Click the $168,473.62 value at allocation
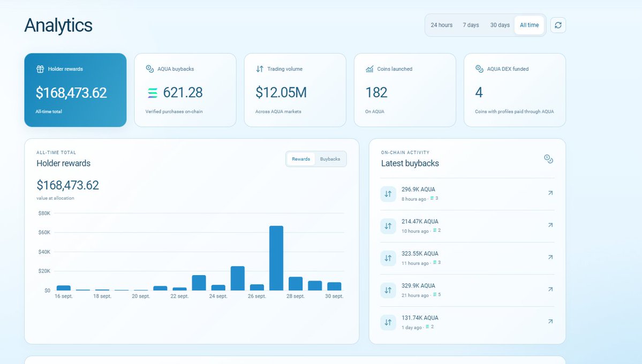This screenshot has height=364, width=642. point(67,185)
